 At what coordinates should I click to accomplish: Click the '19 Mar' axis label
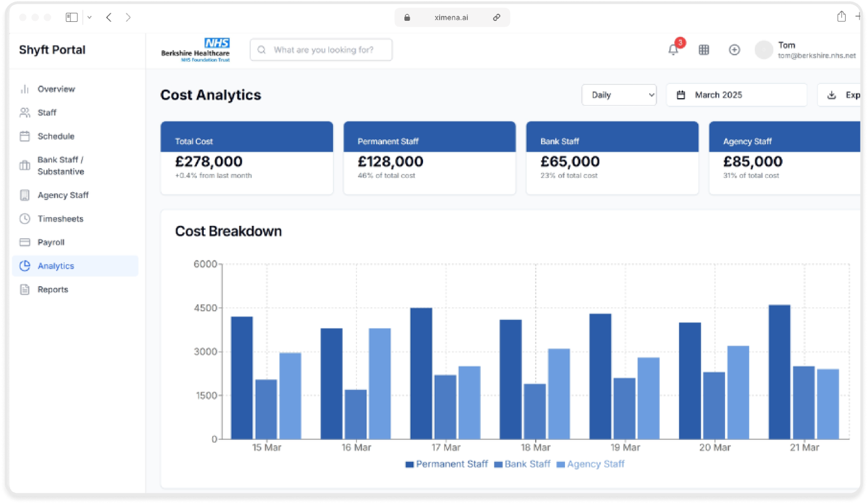coord(625,447)
